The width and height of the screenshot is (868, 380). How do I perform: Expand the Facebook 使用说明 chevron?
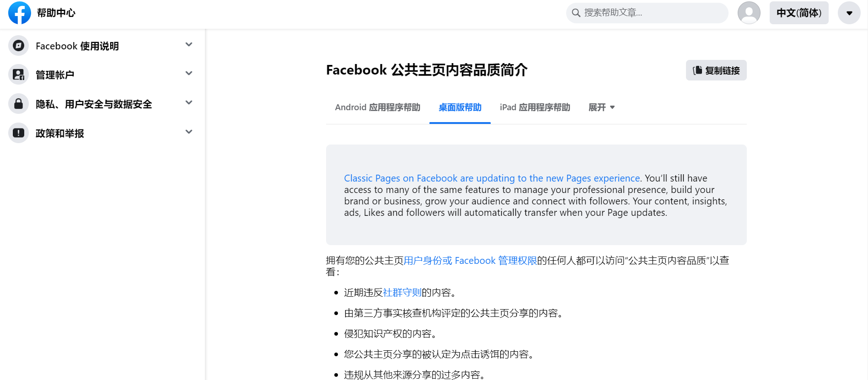point(189,44)
